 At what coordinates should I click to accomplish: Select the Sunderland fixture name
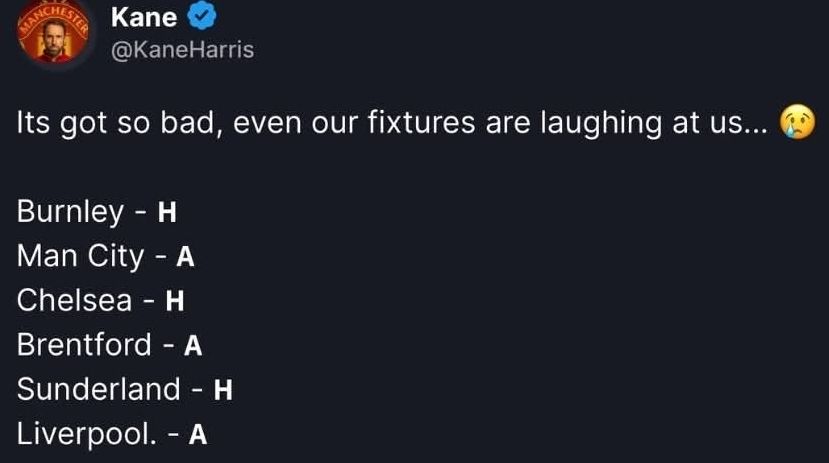click(x=98, y=389)
